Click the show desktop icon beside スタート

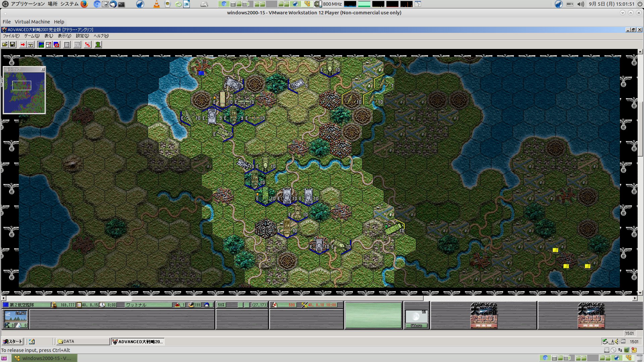pyautogui.click(x=32, y=342)
